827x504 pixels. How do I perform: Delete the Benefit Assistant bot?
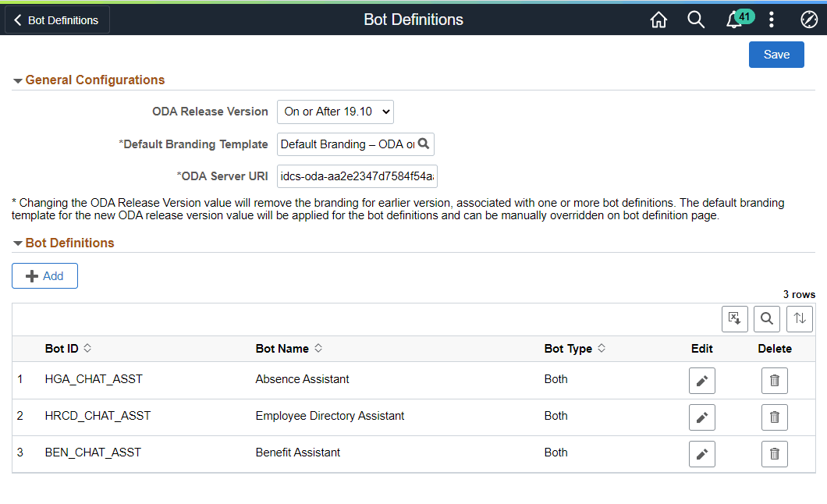click(x=774, y=453)
